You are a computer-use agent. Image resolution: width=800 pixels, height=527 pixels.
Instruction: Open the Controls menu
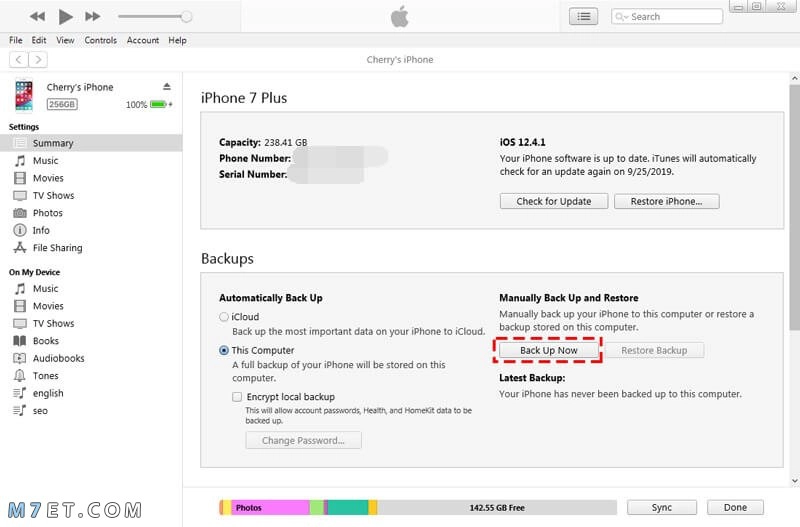(x=101, y=40)
